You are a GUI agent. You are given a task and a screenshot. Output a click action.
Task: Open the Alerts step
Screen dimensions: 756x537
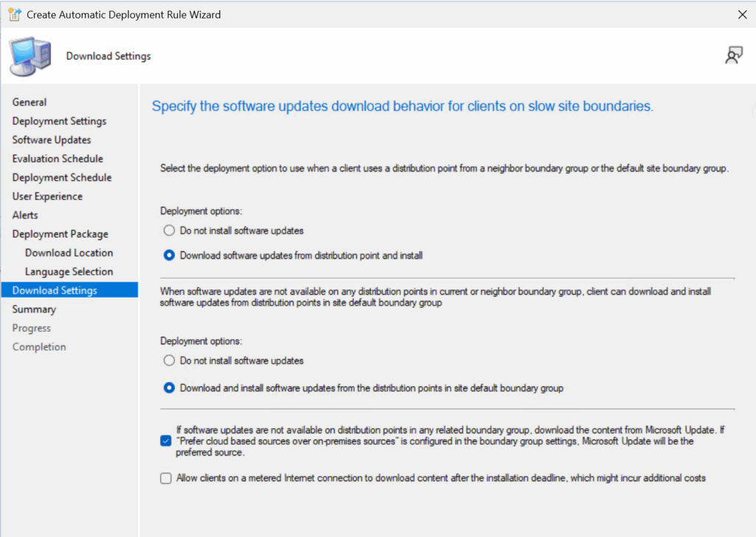pos(25,215)
